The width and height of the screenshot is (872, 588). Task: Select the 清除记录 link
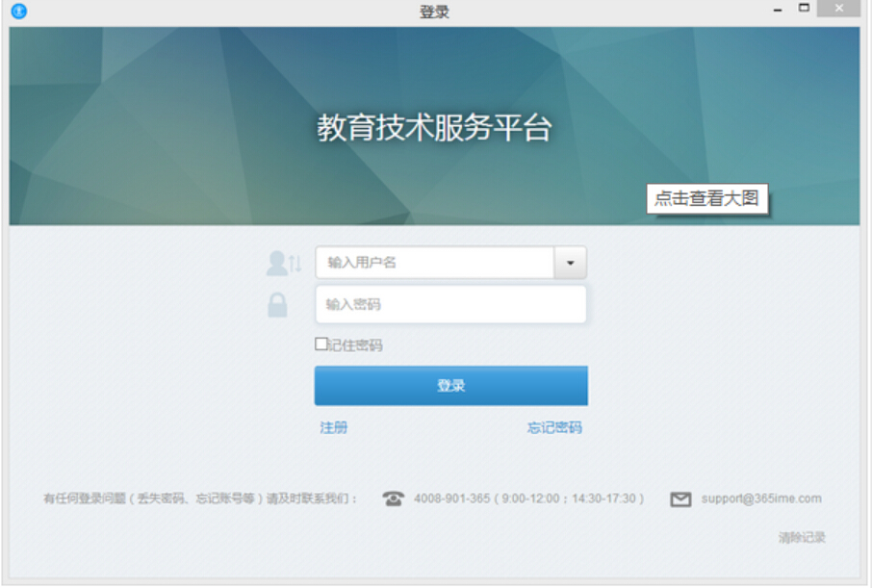(802, 538)
